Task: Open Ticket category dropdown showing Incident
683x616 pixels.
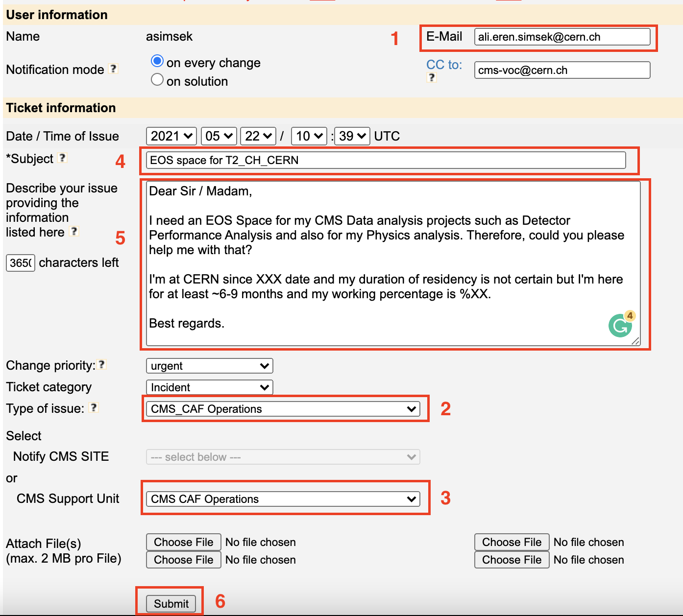Action: (210, 387)
